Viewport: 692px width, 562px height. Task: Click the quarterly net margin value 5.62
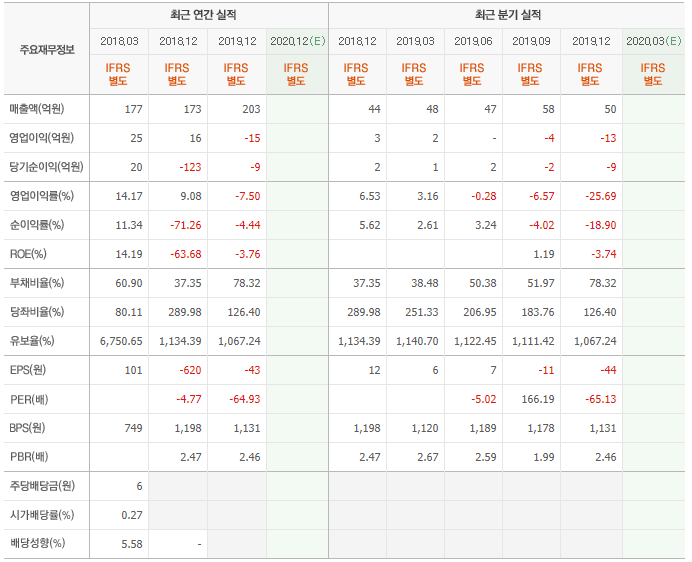point(370,225)
